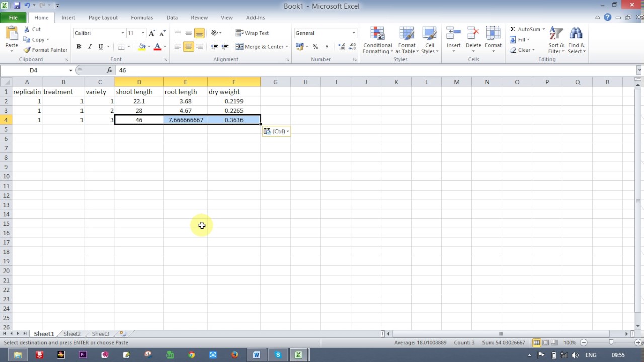Switch to the Formulas tab
Screen dimensions: 644x362
[x=142, y=18]
